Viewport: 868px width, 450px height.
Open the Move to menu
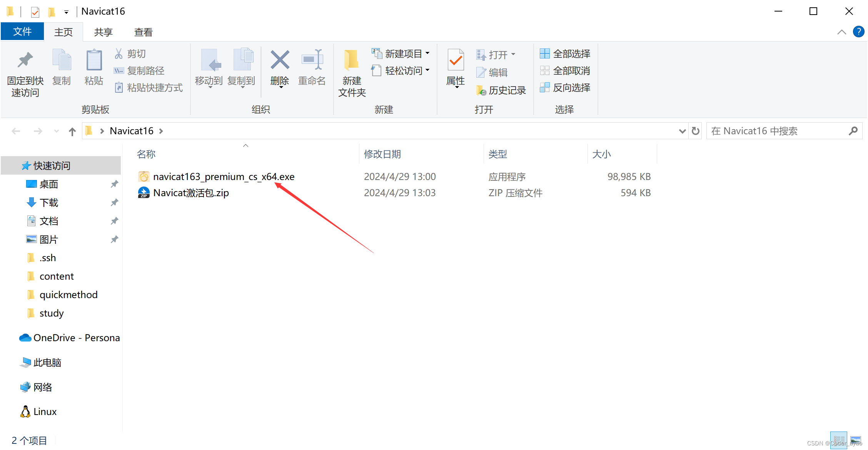[209, 68]
